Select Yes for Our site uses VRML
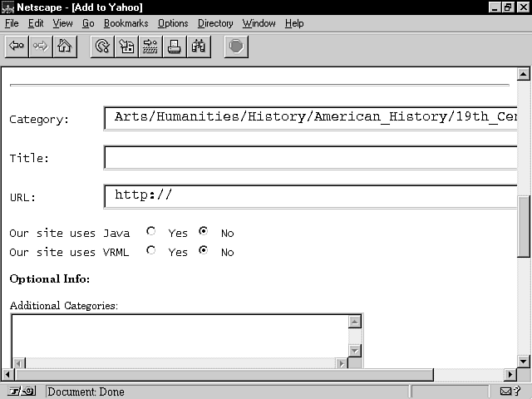 tap(151, 250)
